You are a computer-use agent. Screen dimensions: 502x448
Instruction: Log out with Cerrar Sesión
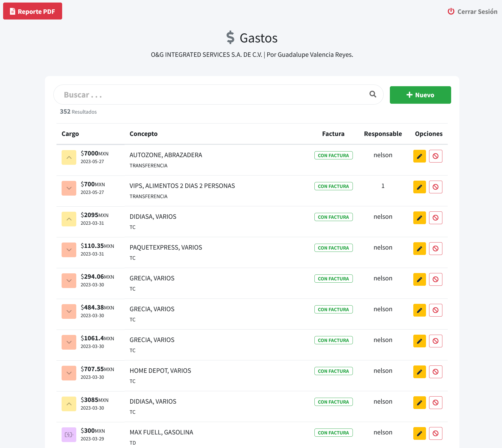(472, 12)
